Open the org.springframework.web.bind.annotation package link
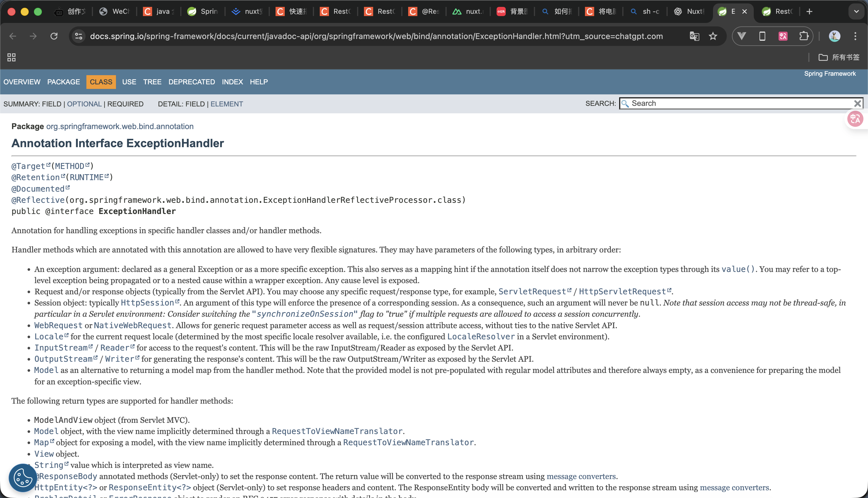 point(120,127)
